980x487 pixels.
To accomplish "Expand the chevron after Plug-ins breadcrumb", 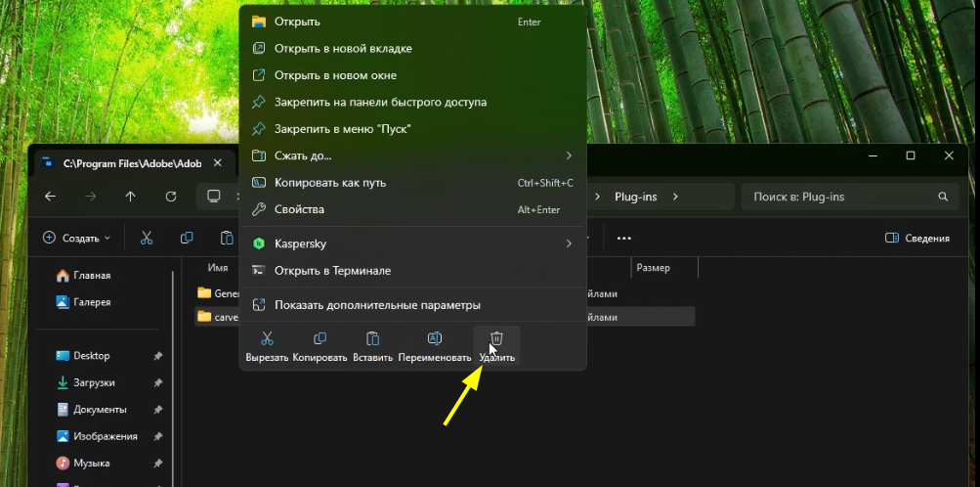I will coord(675,197).
